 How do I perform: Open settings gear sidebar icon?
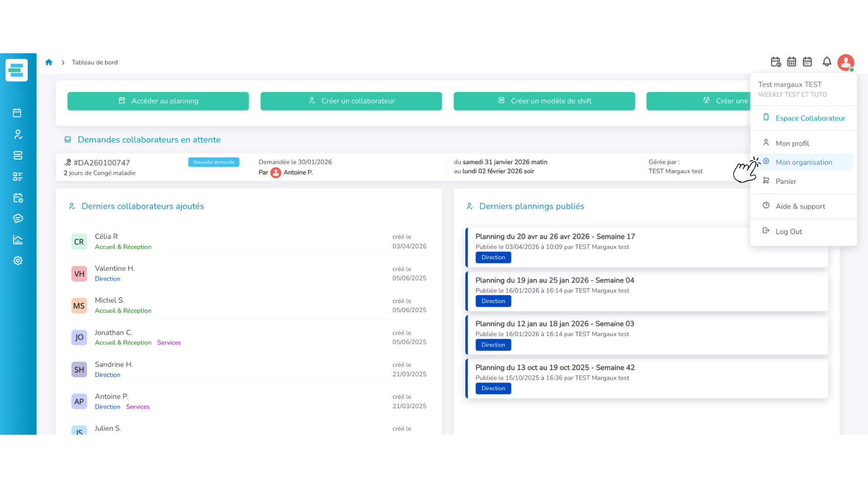18,261
